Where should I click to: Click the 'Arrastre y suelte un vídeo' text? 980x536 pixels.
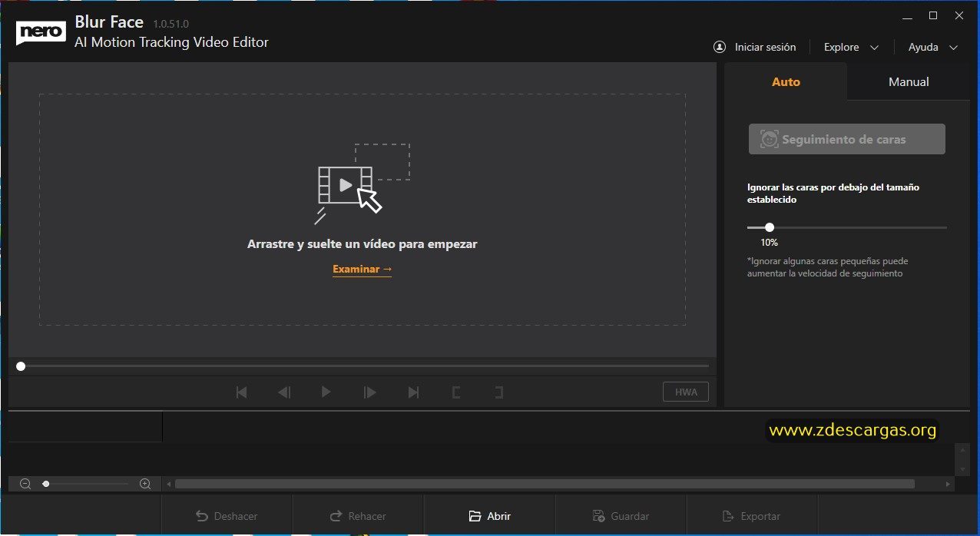(x=363, y=244)
